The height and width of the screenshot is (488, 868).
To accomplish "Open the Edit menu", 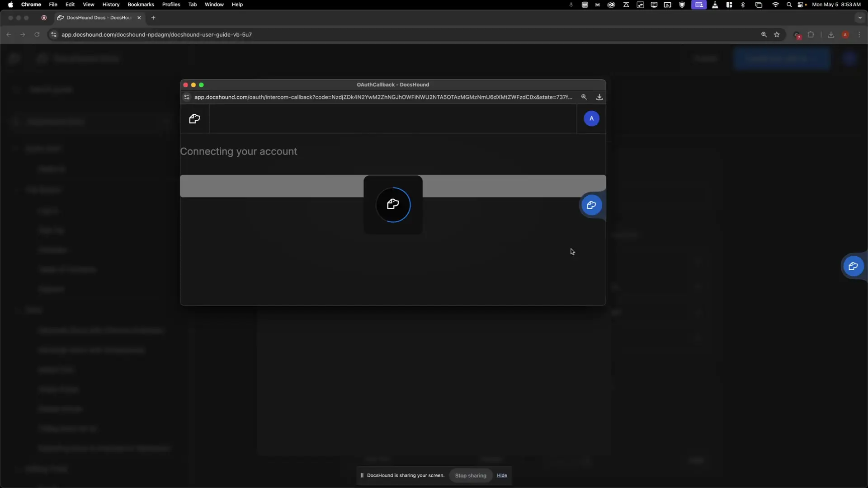I will click(x=70, y=5).
